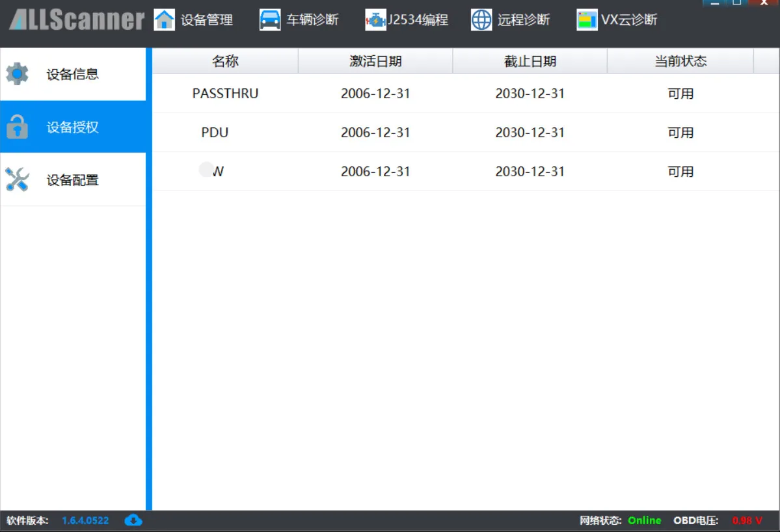Open the 车辆诊断 menu label

312,20
